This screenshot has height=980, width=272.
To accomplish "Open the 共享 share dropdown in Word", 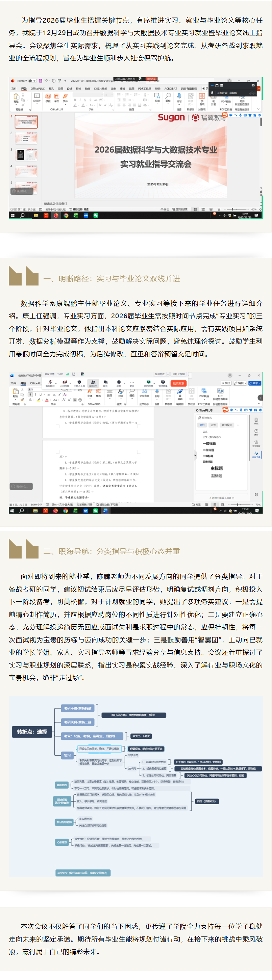I will point(255,383).
